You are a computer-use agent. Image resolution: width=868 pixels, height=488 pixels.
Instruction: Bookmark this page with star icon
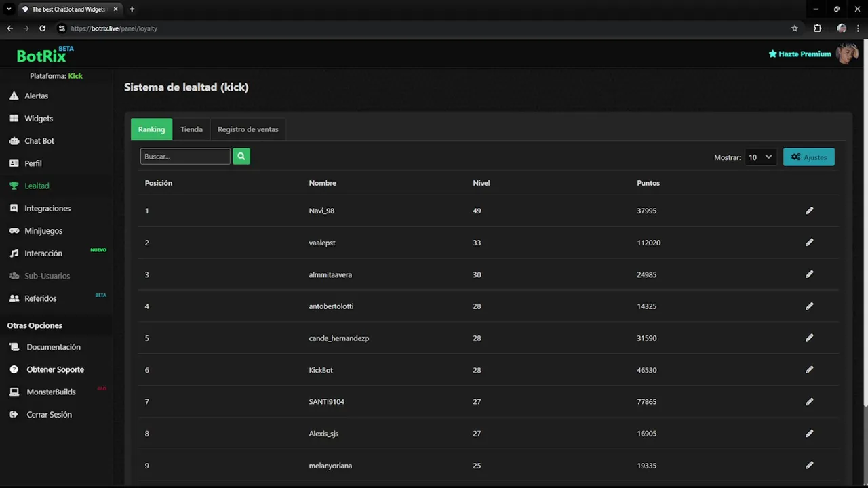click(x=795, y=28)
